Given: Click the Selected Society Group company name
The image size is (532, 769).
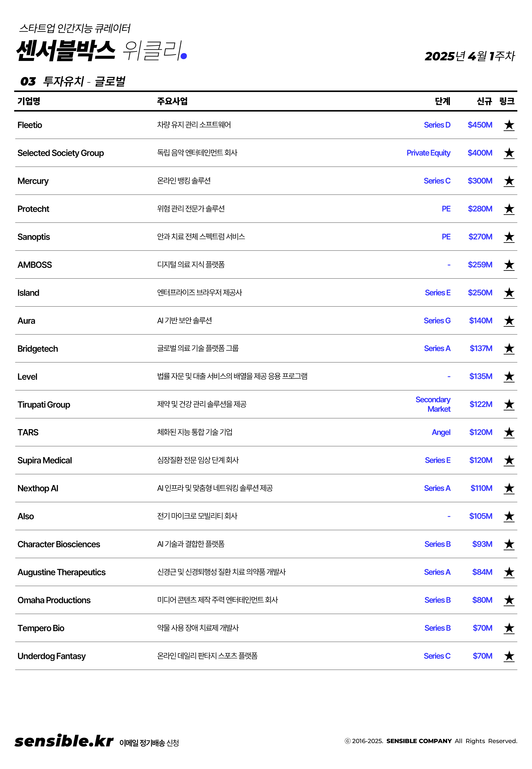Looking at the screenshot, I should tap(61, 153).
